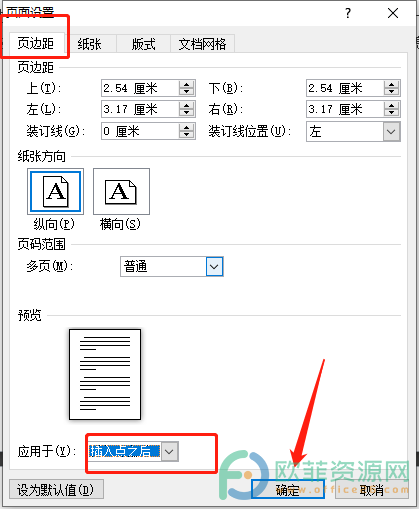Click the 应用于(Y) label

click(x=47, y=451)
